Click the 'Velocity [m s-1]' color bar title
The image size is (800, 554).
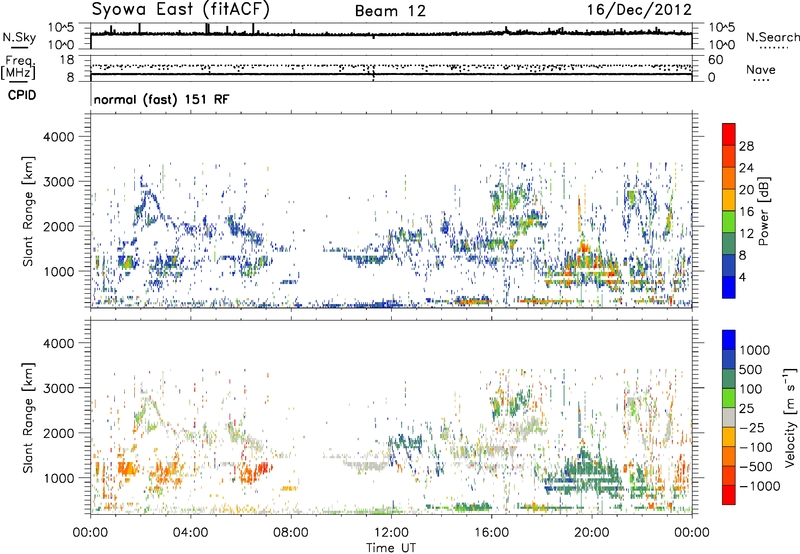coord(790,417)
